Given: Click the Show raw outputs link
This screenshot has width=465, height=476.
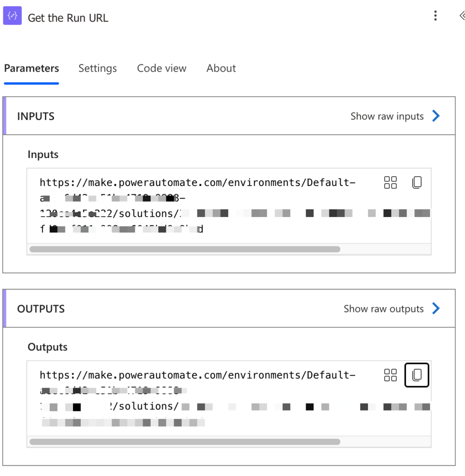Looking at the screenshot, I should pyautogui.click(x=383, y=309).
